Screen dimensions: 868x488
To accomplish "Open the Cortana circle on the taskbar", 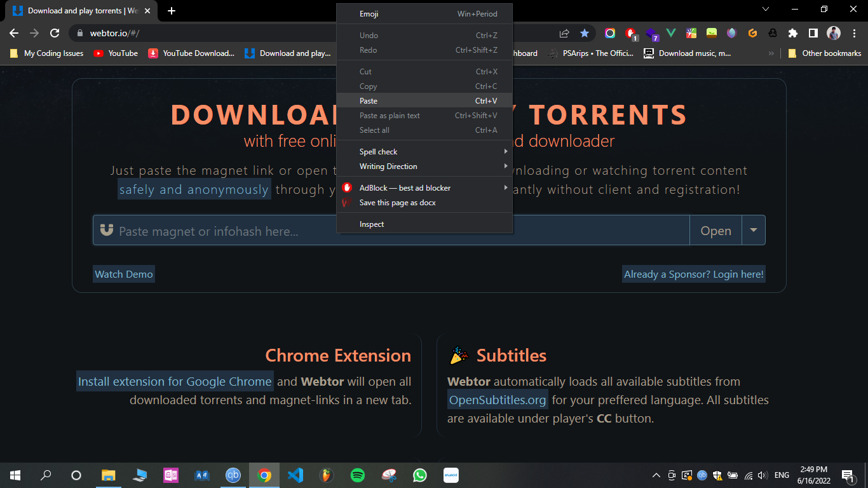I will 76,475.
